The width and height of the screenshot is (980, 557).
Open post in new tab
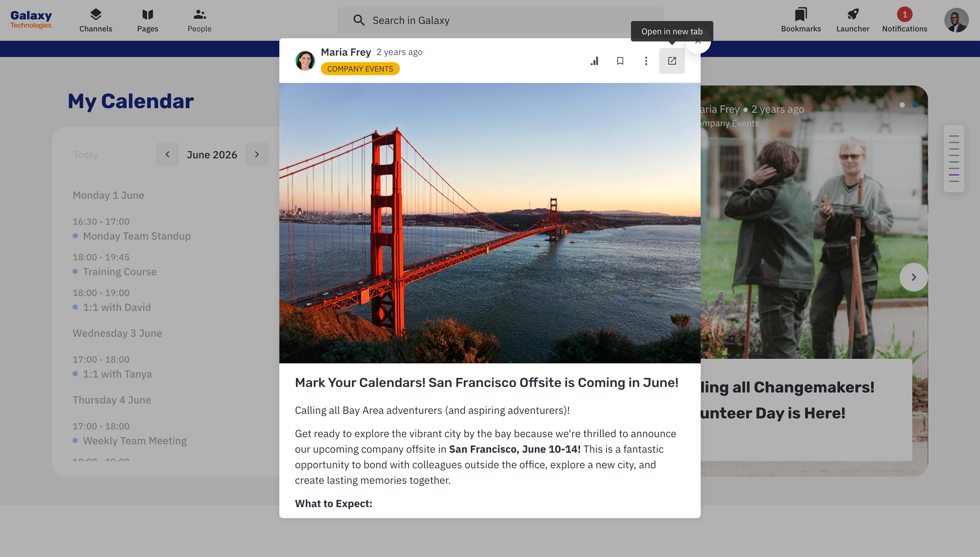click(672, 61)
